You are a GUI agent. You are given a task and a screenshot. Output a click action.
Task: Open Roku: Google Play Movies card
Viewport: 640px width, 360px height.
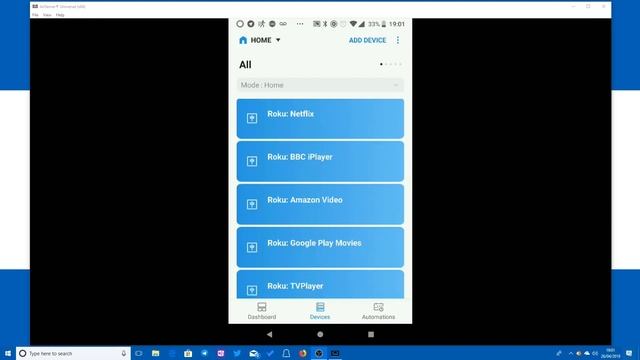(x=320, y=247)
